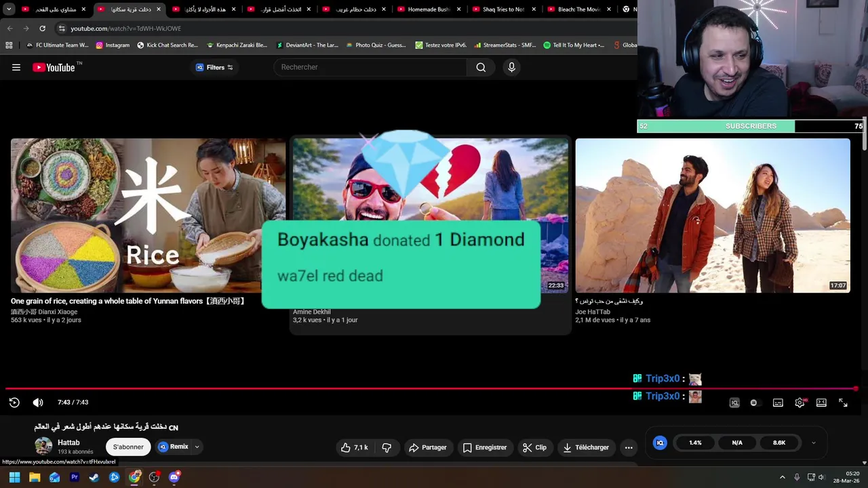This screenshot has width=868, height=488.
Task: Open Tell It To My Heart Spotify bookmark
Action: pos(574,45)
